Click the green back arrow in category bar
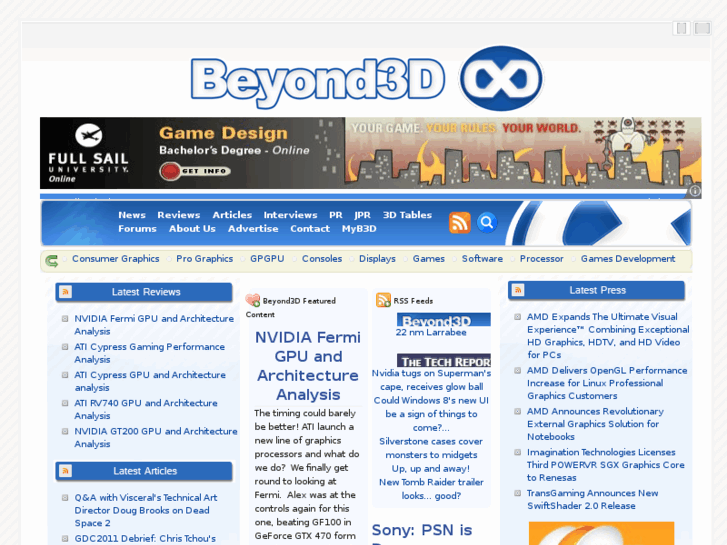This screenshot has width=727, height=545. [x=51, y=261]
